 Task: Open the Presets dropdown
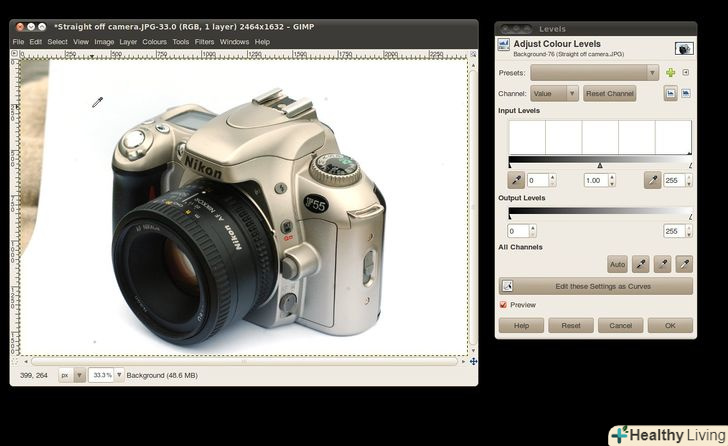click(x=594, y=73)
